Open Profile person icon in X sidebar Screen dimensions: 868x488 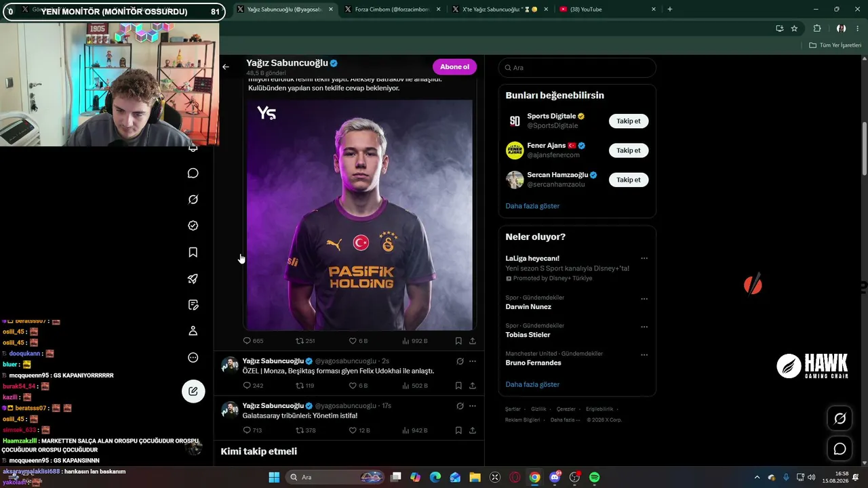[x=193, y=331]
